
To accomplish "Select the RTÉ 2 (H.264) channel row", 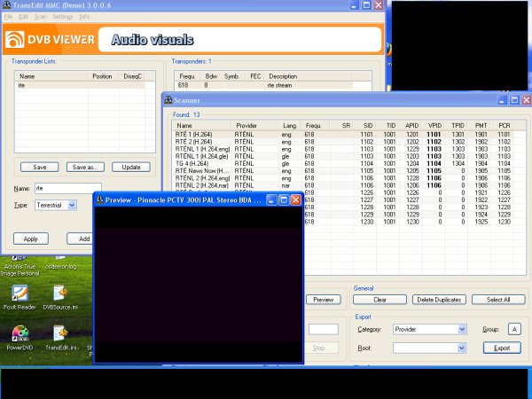I will tap(343, 142).
